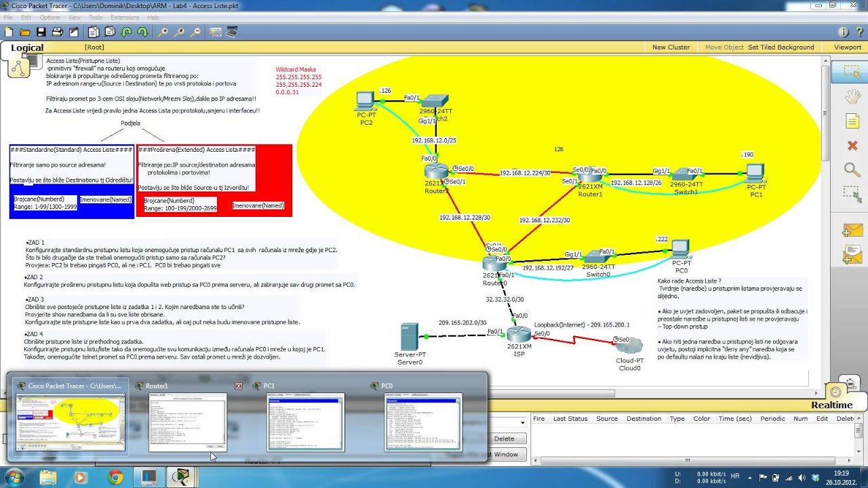This screenshot has height=488, width=868.
Task: Choose the Inspect magnifier tool
Action: [x=851, y=169]
